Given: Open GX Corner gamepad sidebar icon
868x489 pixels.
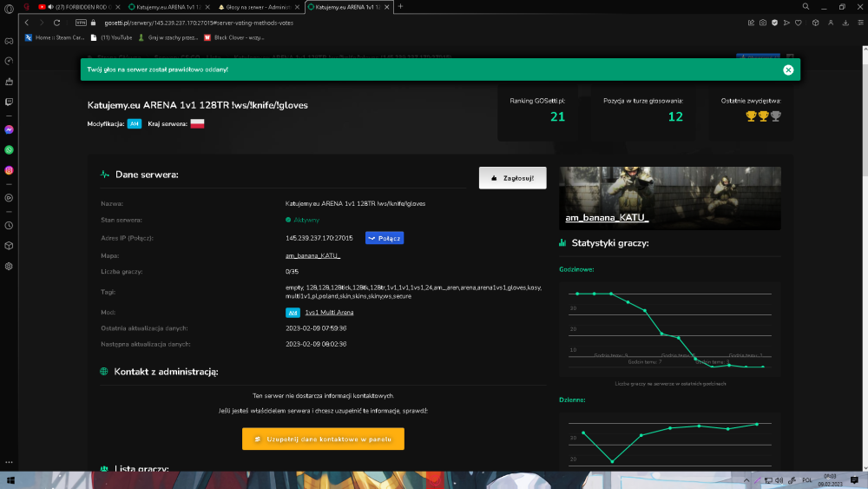Looking at the screenshot, I should 9,41.
